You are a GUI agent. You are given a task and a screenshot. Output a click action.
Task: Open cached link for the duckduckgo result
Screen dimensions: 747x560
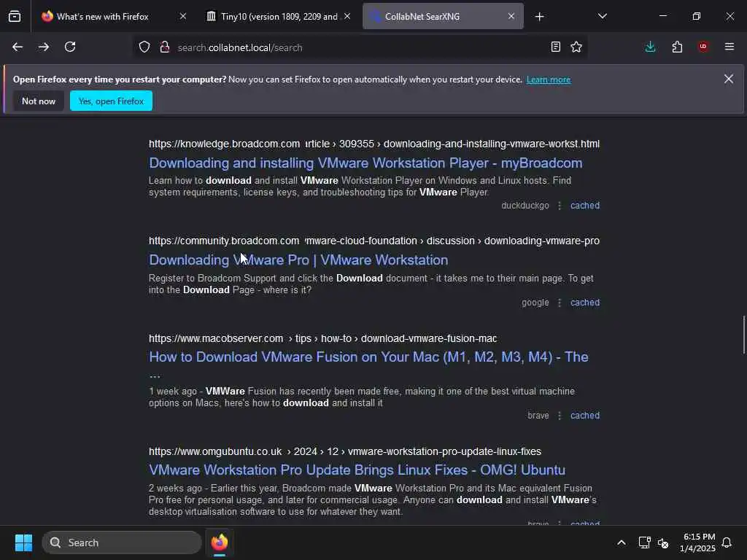[585, 205]
